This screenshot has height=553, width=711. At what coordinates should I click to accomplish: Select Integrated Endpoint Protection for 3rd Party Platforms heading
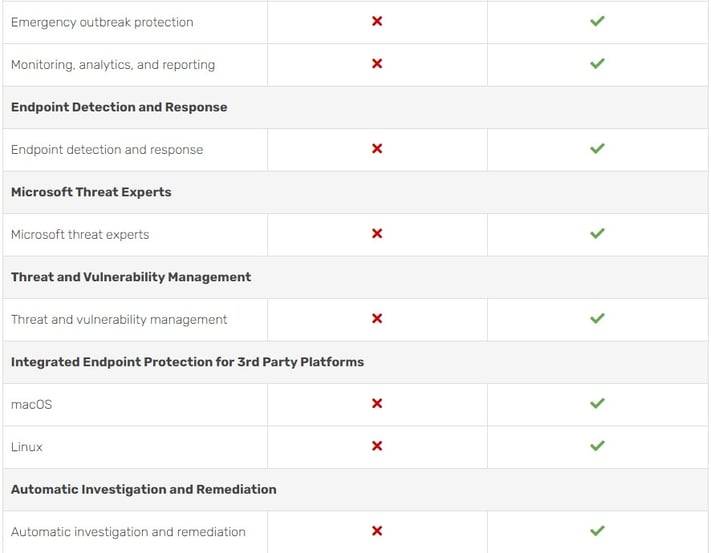coord(187,362)
